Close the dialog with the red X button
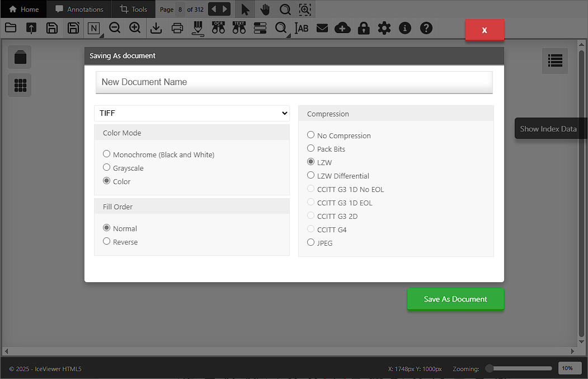The height and width of the screenshot is (379, 588). tap(484, 30)
